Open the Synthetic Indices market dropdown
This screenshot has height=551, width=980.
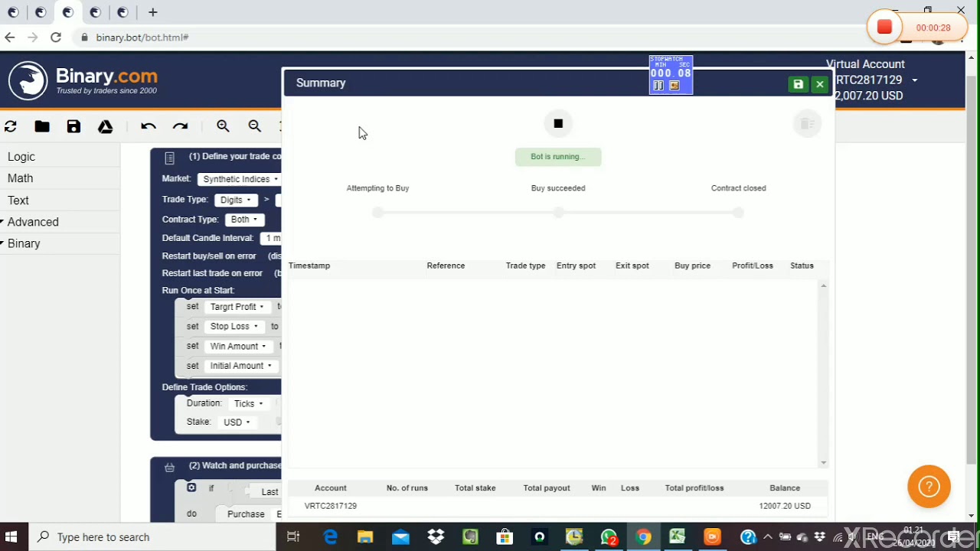pyautogui.click(x=240, y=179)
